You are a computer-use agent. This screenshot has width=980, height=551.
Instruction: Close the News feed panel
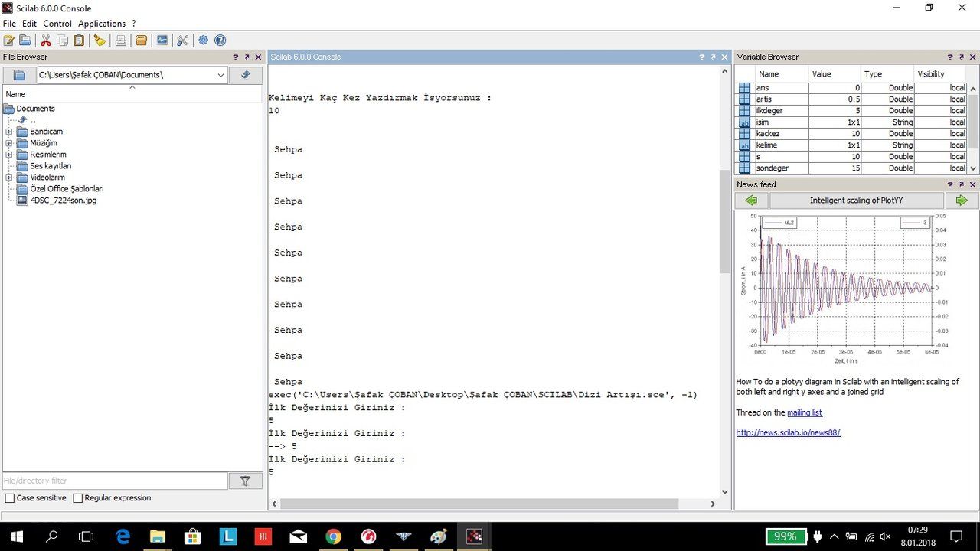tap(973, 184)
